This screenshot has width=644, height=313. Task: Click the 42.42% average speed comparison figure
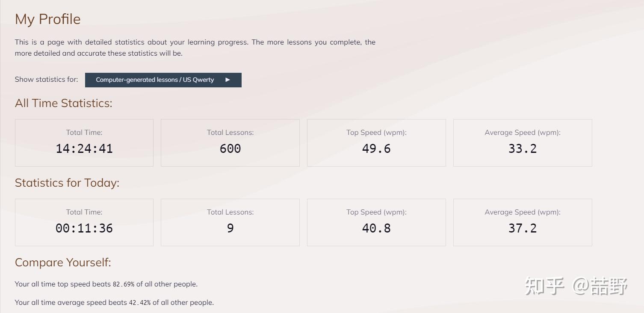point(140,303)
